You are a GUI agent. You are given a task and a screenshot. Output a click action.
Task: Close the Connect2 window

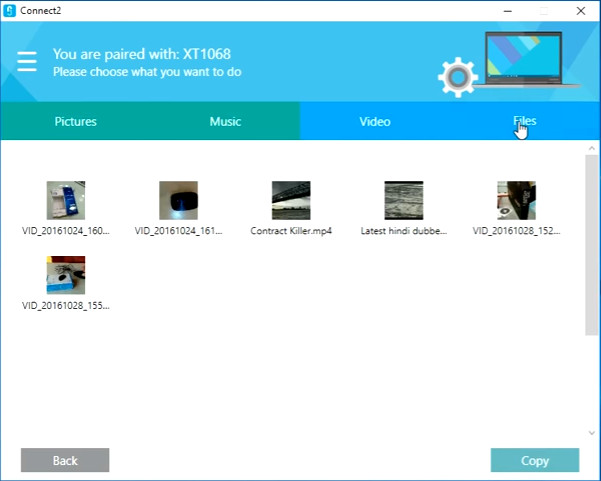point(581,11)
